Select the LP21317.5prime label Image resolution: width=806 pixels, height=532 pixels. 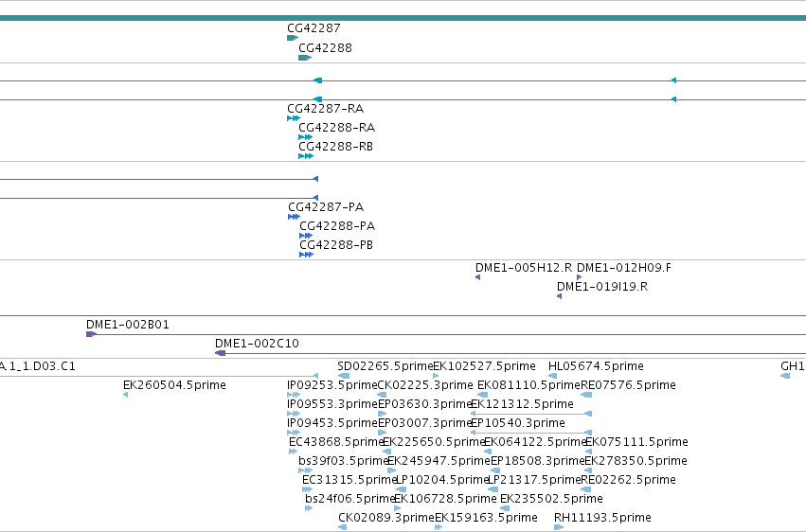533,480
